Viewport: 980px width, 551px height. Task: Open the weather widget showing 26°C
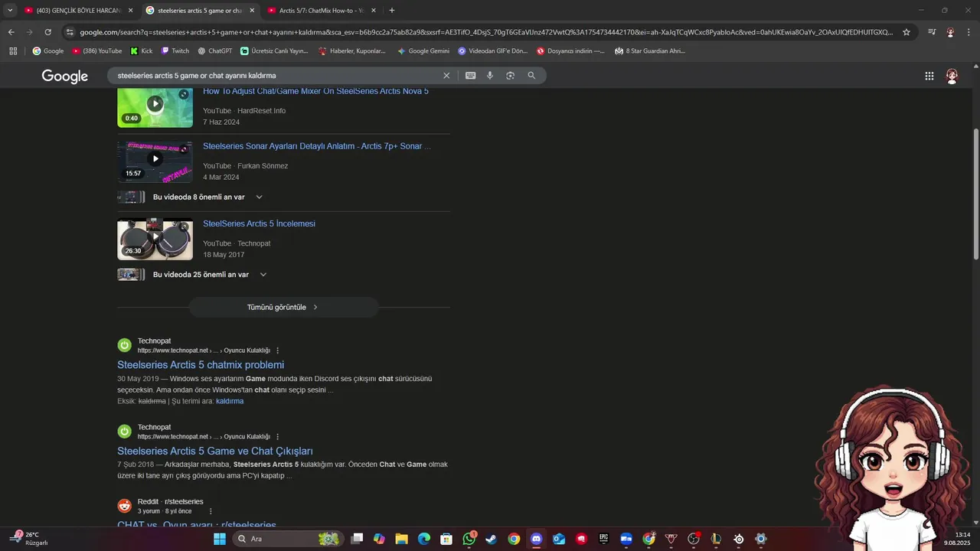tap(29, 539)
